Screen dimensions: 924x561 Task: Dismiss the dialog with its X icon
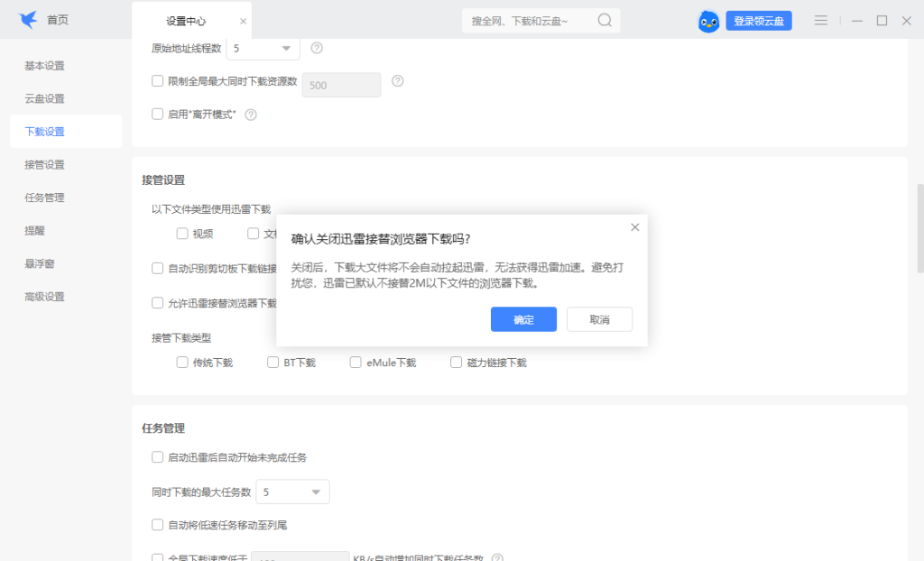[634, 226]
